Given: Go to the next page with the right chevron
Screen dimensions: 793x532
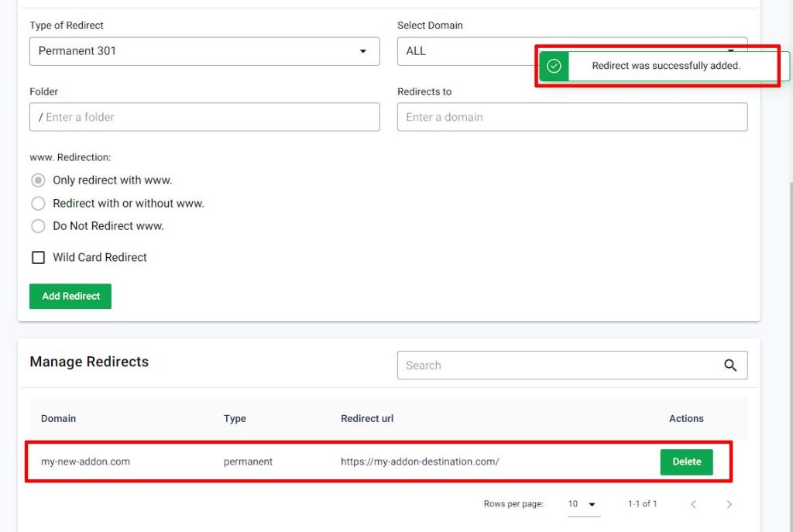Looking at the screenshot, I should (729, 503).
